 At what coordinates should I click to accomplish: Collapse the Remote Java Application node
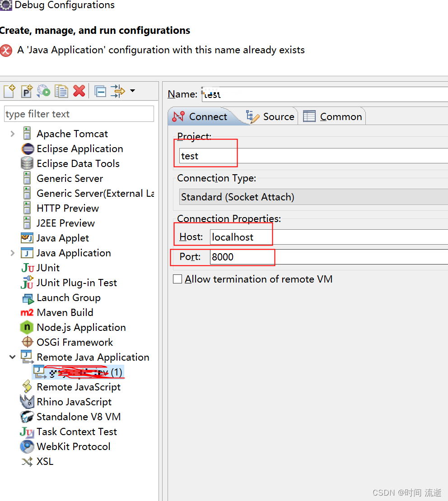[x=13, y=357]
